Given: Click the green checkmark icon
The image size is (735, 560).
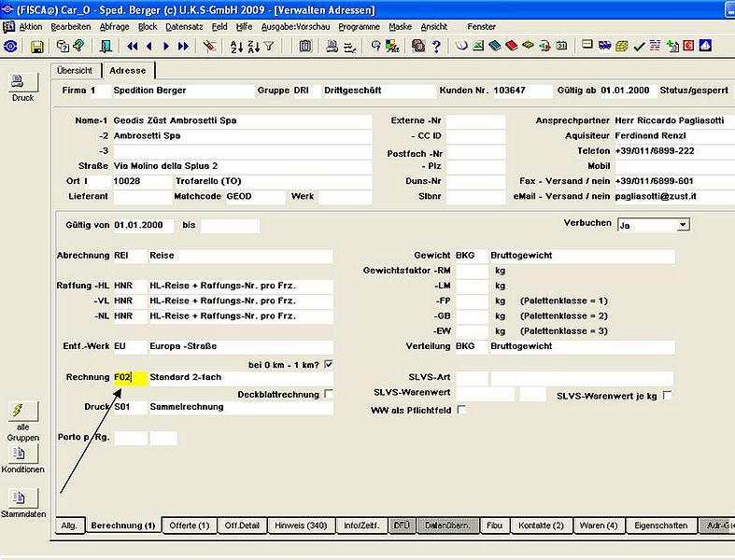Looking at the screenshot, I should [x=639, y=46].
